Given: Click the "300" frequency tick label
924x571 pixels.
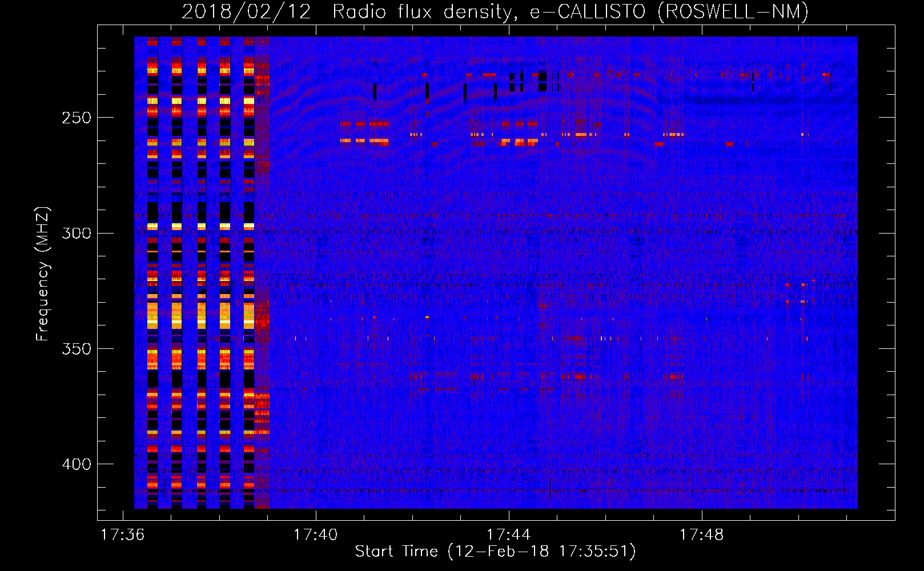Looking at the screenshot, I should 77,234.
